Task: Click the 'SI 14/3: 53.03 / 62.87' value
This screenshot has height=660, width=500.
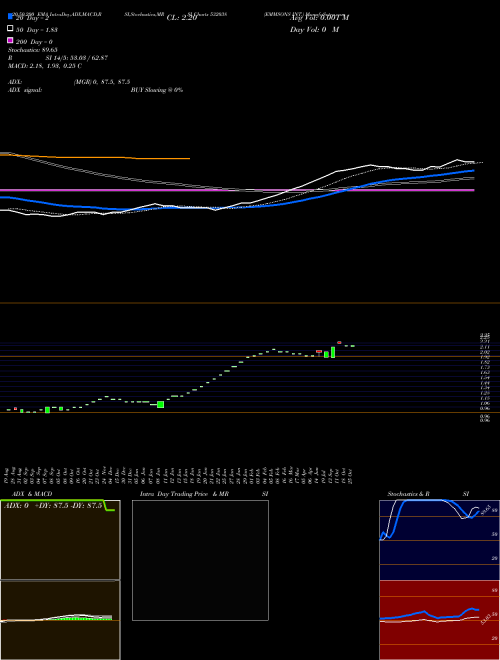Action: [77, 58]
